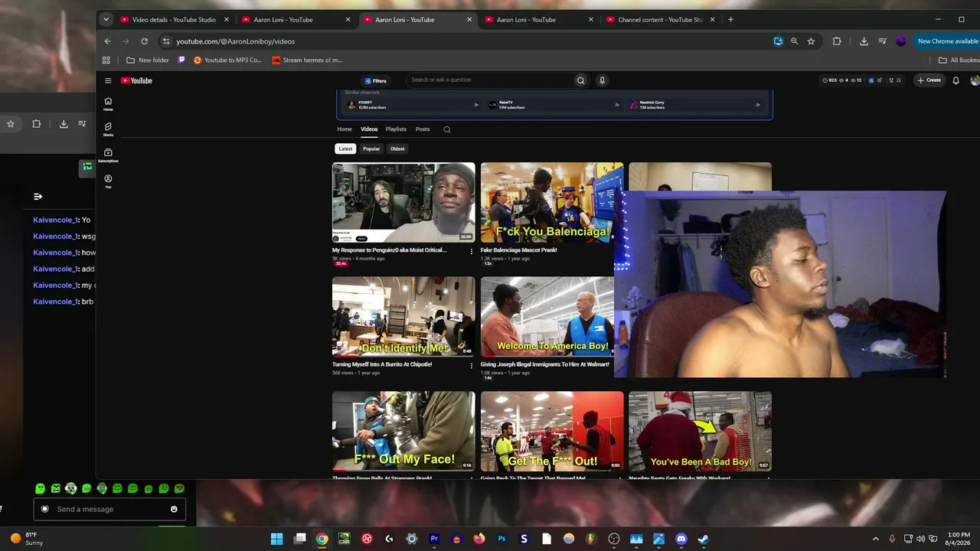Open the Chrome apps grid shortcut

(x=106, y=60)
